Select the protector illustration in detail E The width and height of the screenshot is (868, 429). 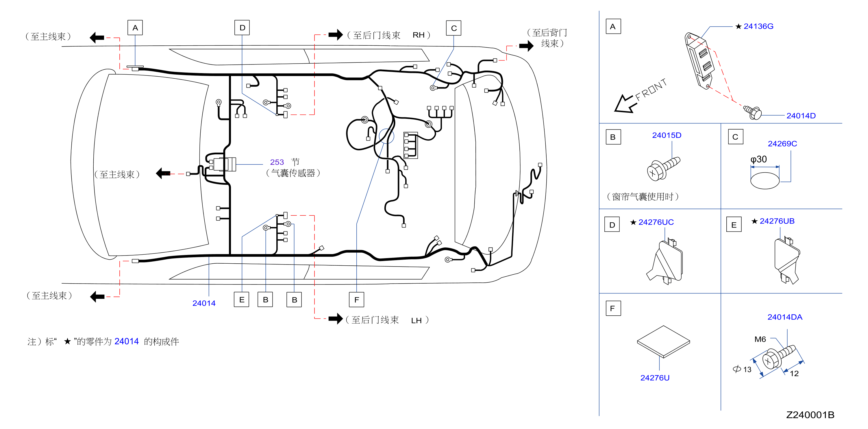point(787,260)
